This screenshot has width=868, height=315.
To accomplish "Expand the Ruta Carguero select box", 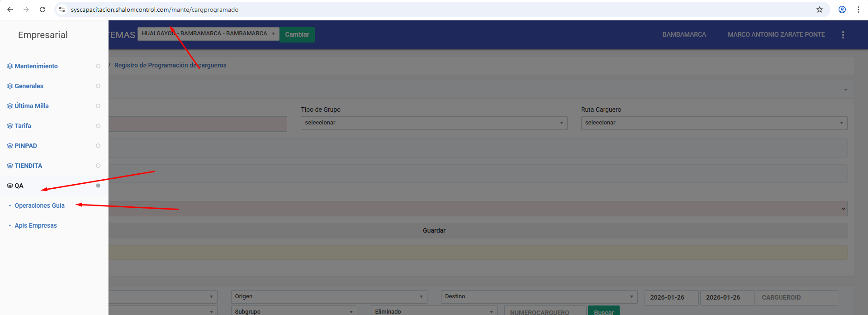I will 714,123.
